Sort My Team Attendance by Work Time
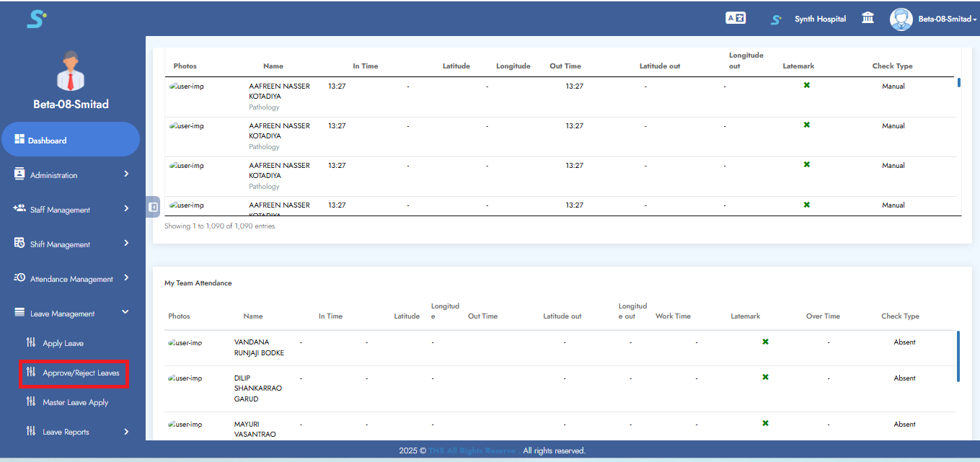This screenshot has height=462, width=980. (673, 316)
